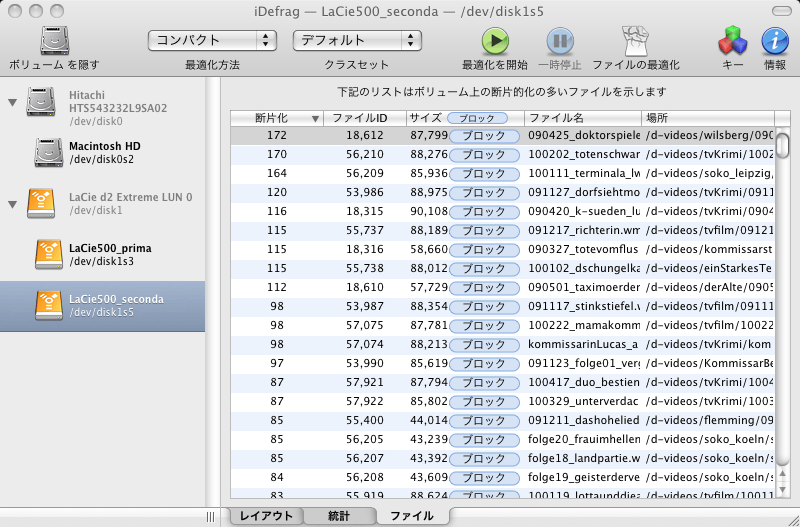The height and width of the screenshot is (527, 800).
Task: Select LaCie500_seconda volume
Action: coord(102,306)
